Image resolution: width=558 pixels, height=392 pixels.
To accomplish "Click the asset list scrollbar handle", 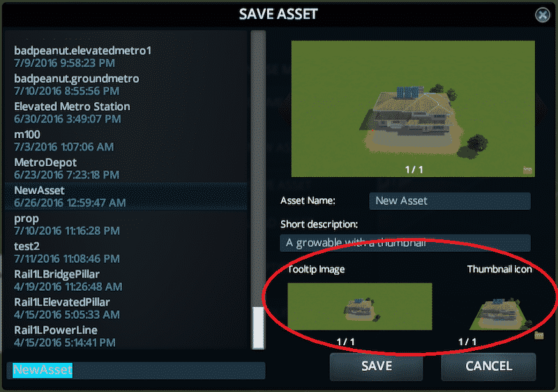I will (258, 328).
